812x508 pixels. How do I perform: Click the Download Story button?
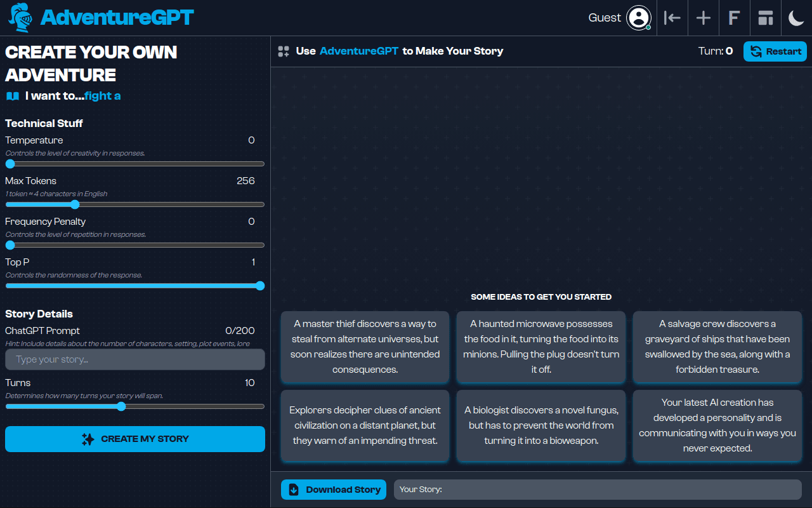[x=334, y=490]
